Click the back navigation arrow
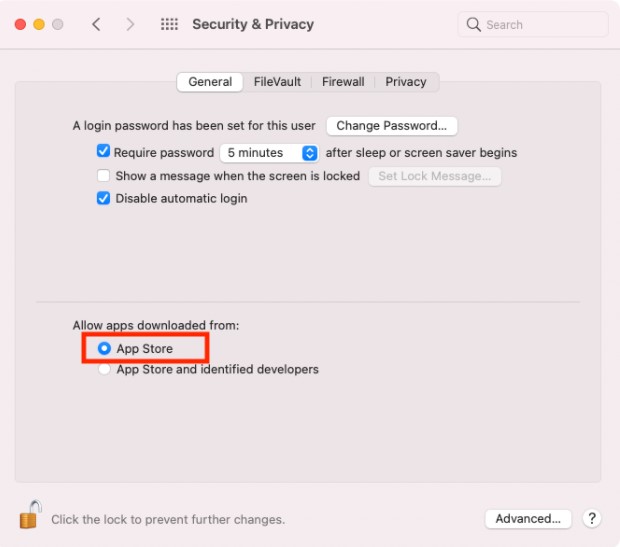 96,25
